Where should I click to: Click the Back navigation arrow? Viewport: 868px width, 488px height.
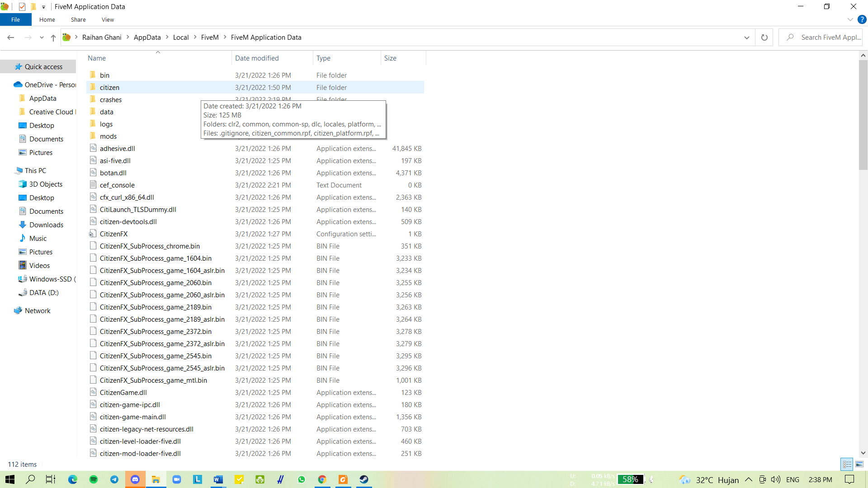(11, 38)
